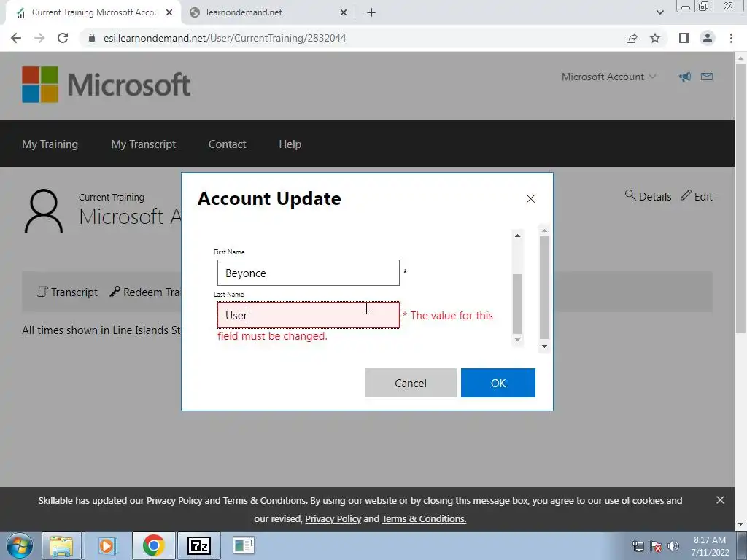Click the outer dialog scrollbar thumb
The height and width of the screenshot is (560, 747).
[544, 288]
